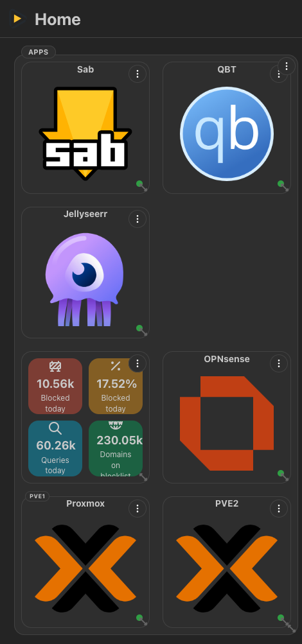Image resolution: width=302 pixels, height=644 pixels.
Task: Open the Sab app logo
Action: coord(85,134)
